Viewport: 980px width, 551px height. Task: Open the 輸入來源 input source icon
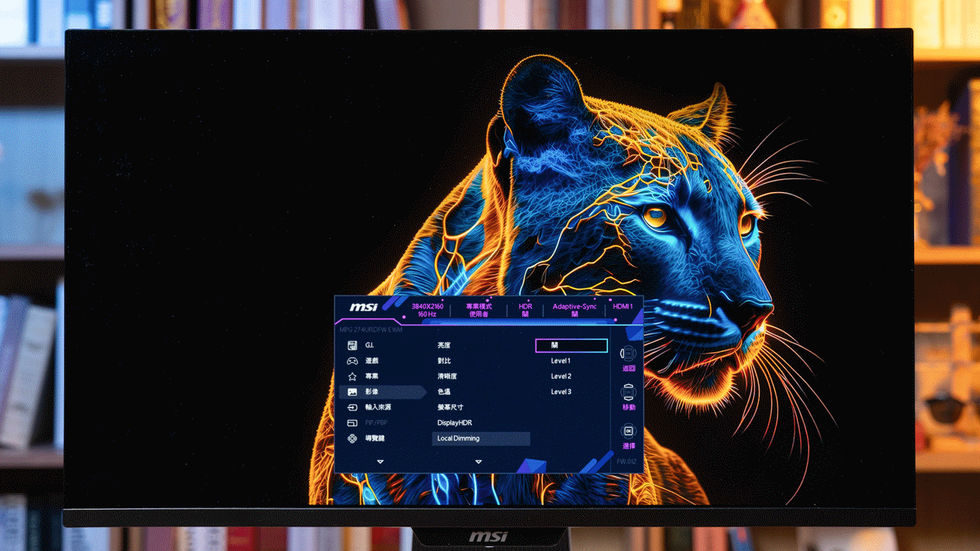point(352,407)
